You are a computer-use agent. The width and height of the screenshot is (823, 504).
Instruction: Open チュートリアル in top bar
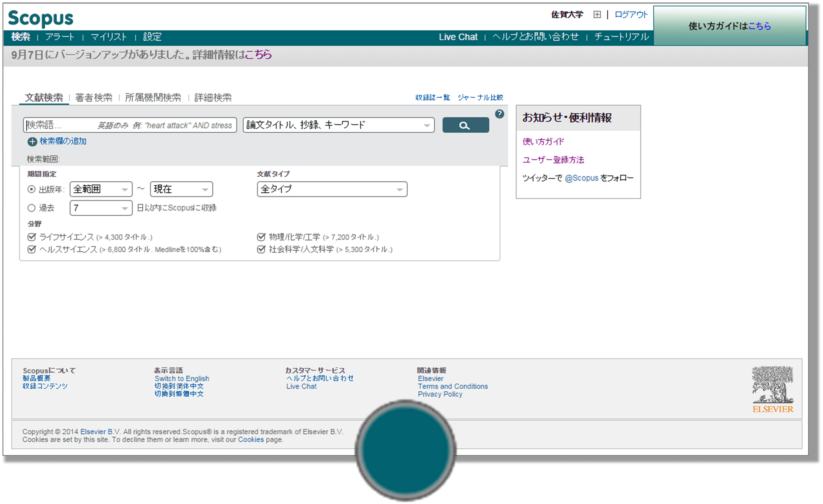pyautogui.click(x=621, y=37)
